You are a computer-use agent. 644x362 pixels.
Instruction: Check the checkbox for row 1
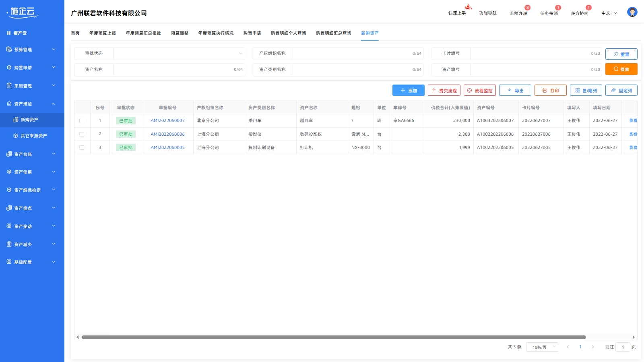click(82, 121)
